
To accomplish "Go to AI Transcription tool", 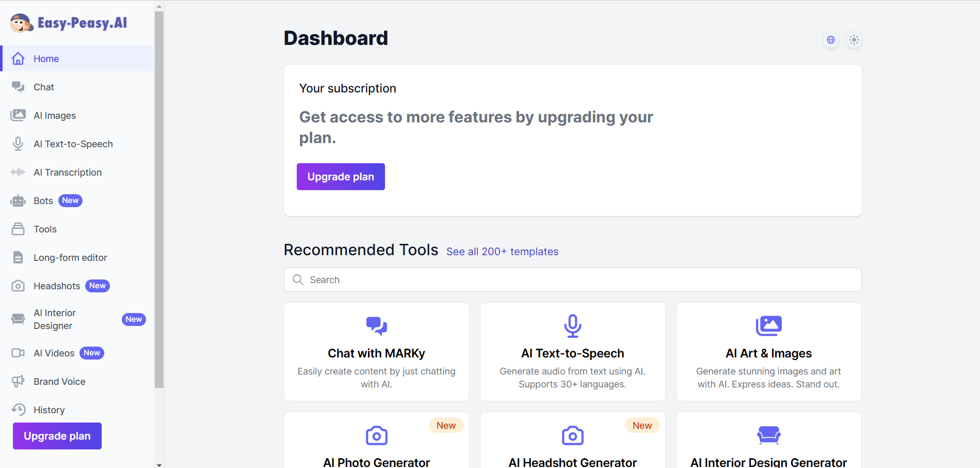I will click(68, 172).
